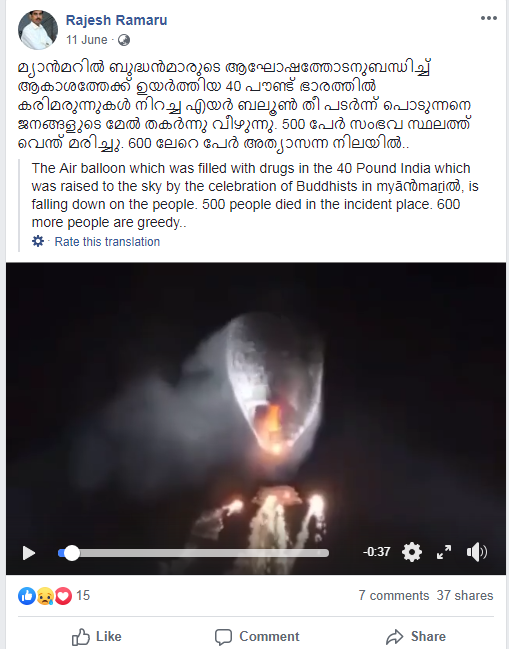The image size is (509, 649).
Task: Open the 7 comments link
Action: pyautogui.click(x=394, y=596)
